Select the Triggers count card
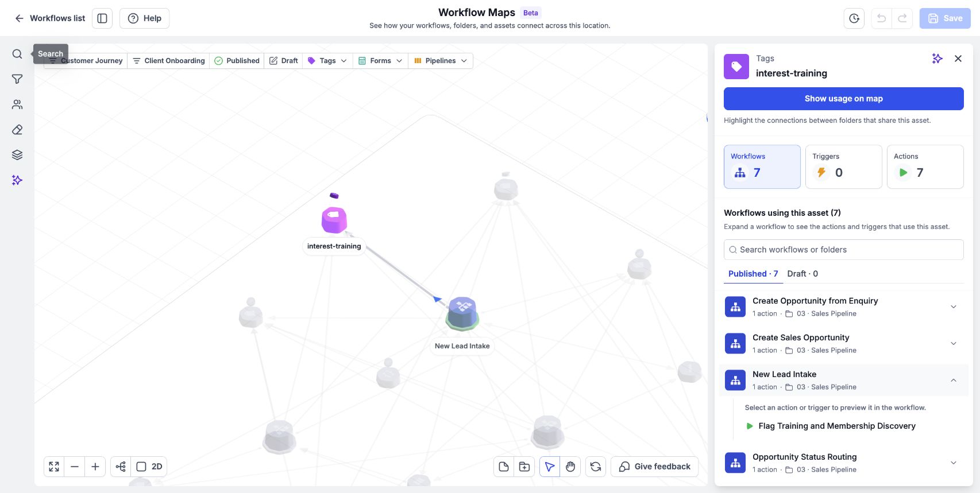This screenshot has height=493, width=980. pyautogui.click(x=843, y=166)
